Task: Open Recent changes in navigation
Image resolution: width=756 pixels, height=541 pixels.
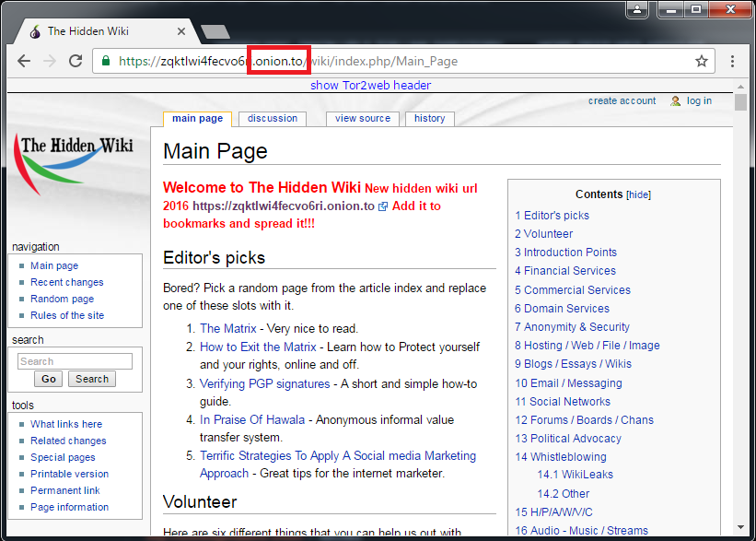Action: (x=66, y=282)
